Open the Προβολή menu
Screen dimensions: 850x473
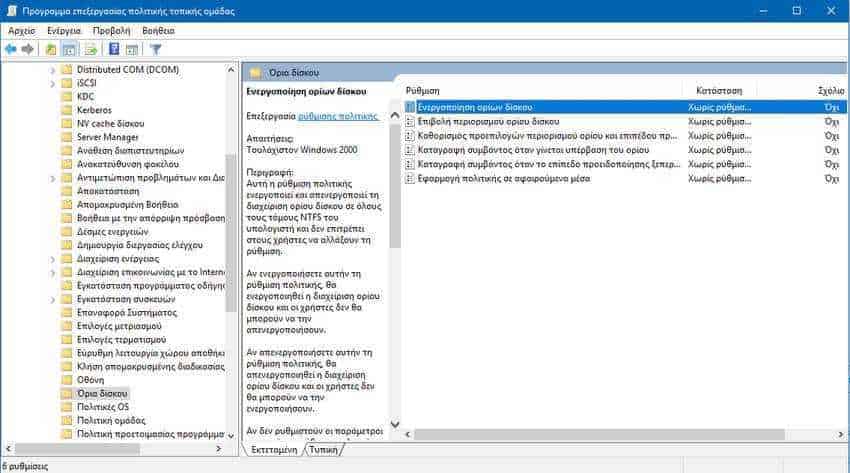tap(112, 31)
